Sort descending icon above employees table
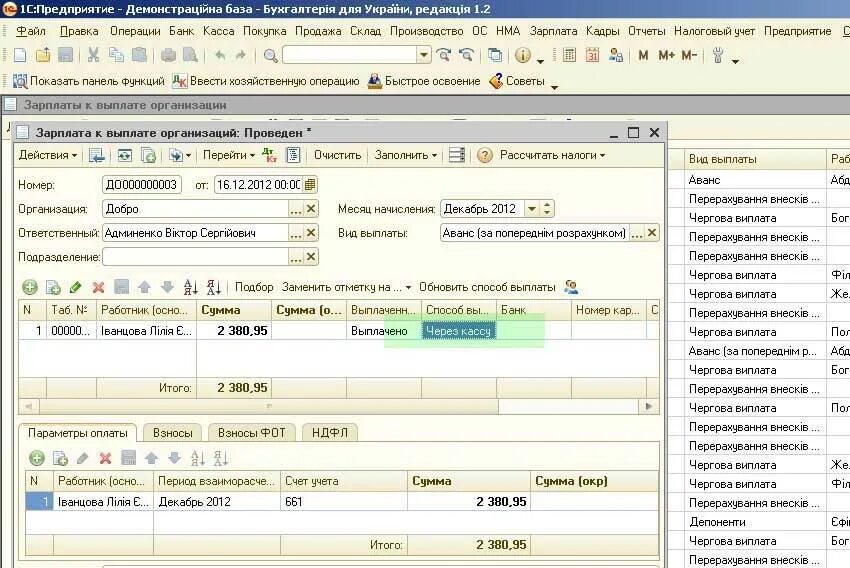 click(214, 287)
